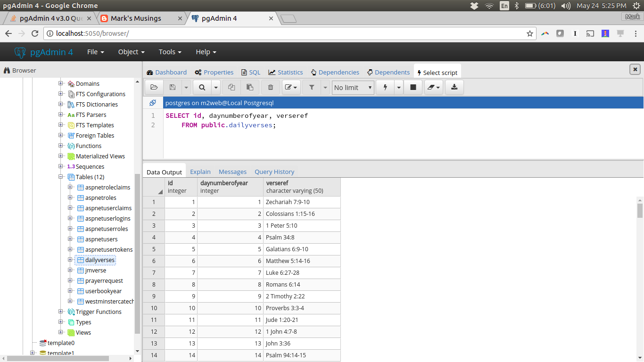Stop the running query with the stop icon
Image resolution: width=644 pixels, height=362 pixels.
point(413,87)
